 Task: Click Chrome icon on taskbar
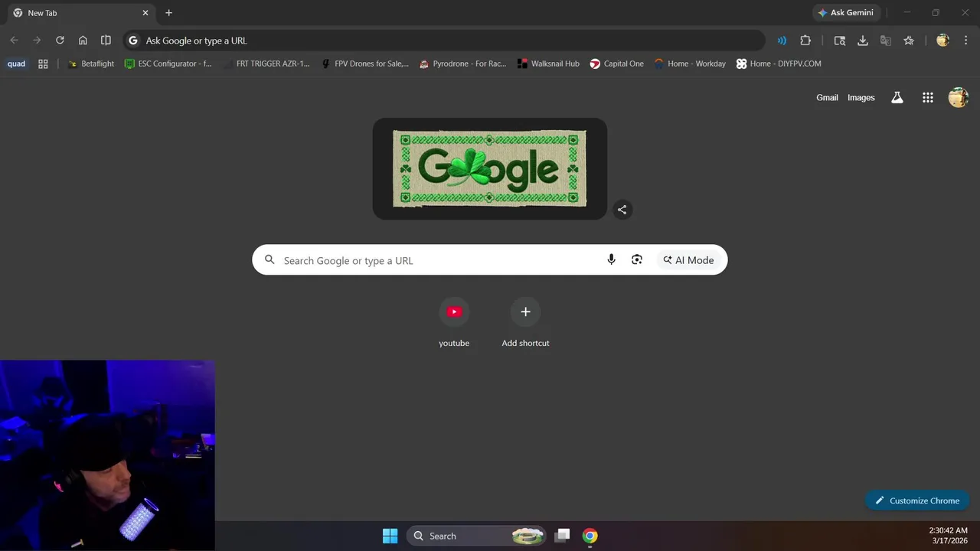pyautogui.click(x=590, y=536)
